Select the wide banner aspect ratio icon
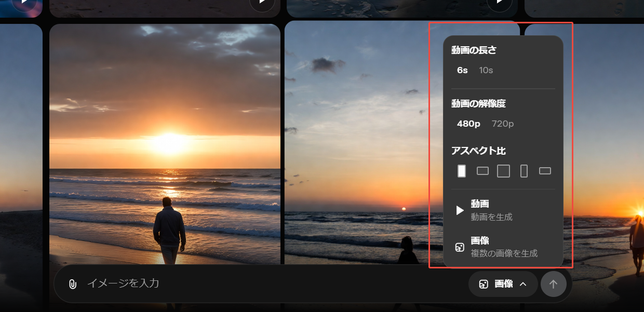Viewport: 644px width, 312px height. tap(544, 171)
